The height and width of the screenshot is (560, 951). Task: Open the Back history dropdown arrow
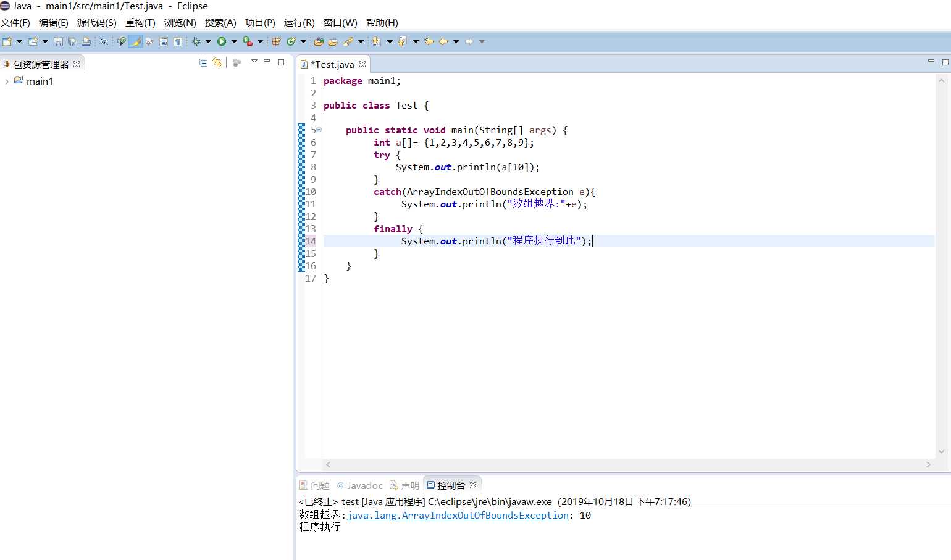click(x=456, y=41)
